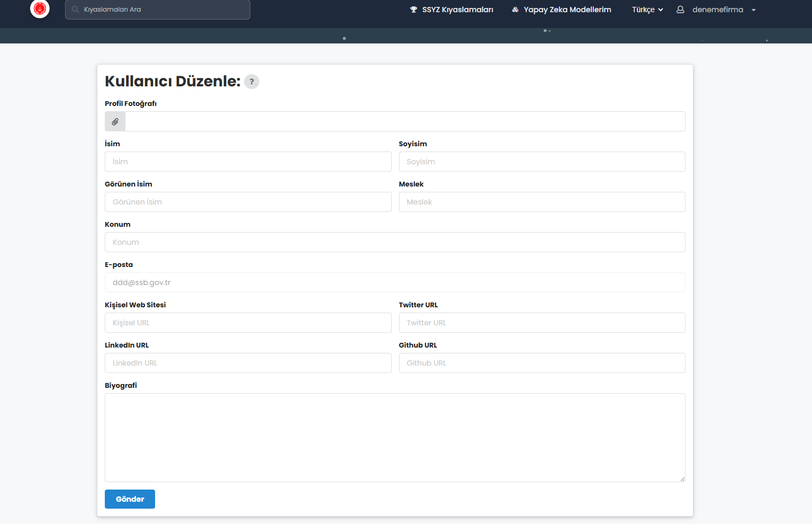Image resolution: width=812 pixels, height=524 pixels.
Task: Click the search magnifier icon
Action: 75,10
